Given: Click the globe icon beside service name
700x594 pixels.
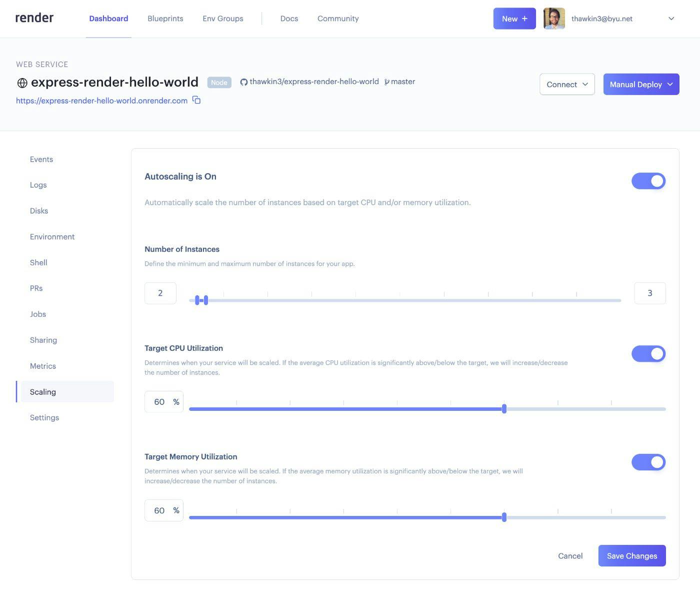Looking at the screenshot, I should 22,83.
